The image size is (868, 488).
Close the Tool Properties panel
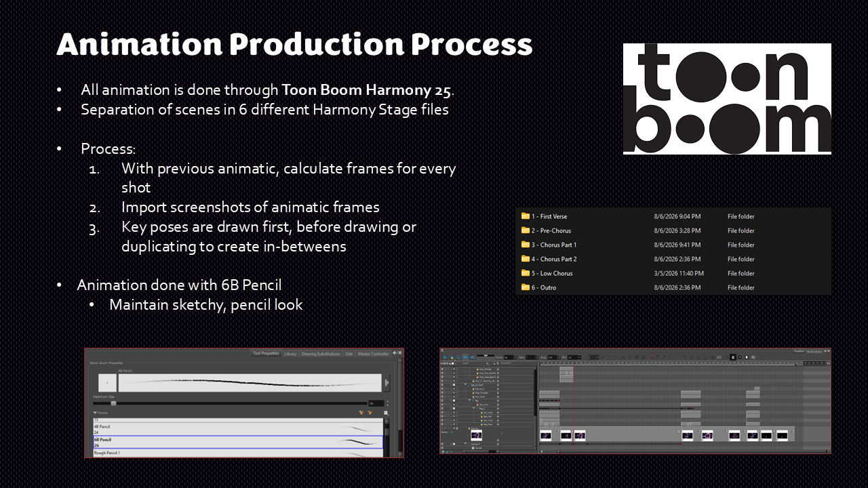click(400, 353)
